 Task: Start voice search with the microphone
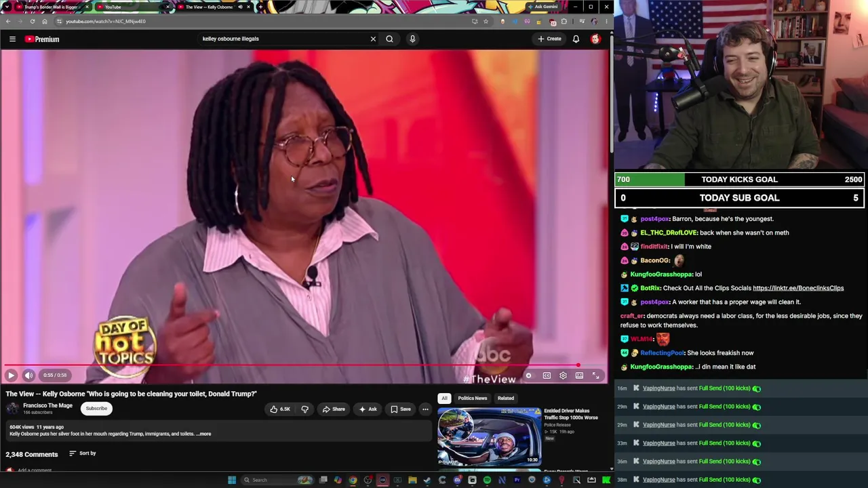point(412,39)
